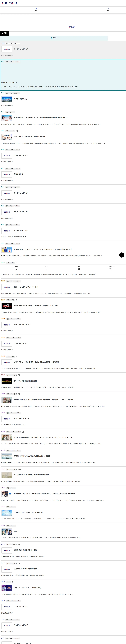
Task: Select the blank tab right of 朝 4:00〜
Action: [x=117, y=38]
